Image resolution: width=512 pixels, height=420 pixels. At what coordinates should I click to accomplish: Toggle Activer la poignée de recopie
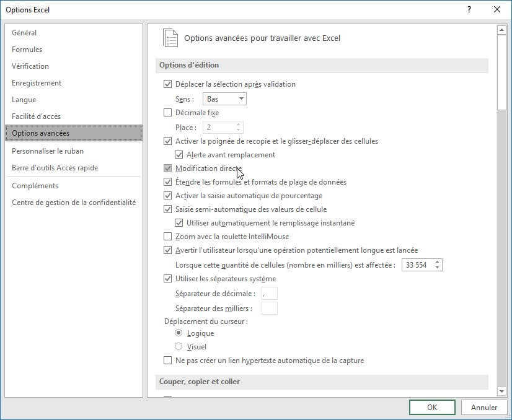(x=167, y=141)
